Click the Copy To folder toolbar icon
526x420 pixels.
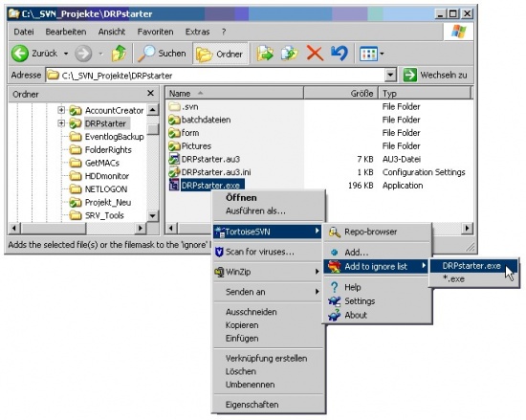pos(290,54)
